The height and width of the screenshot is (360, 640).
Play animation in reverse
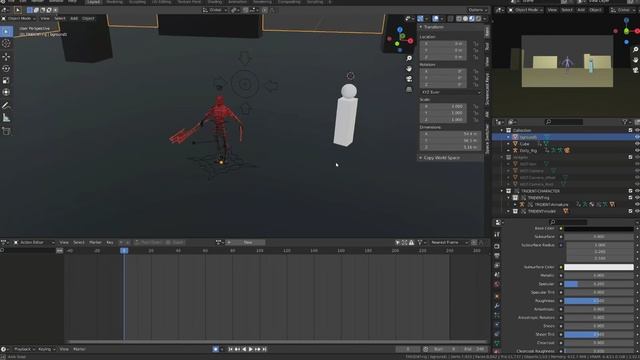pos(244,349)
